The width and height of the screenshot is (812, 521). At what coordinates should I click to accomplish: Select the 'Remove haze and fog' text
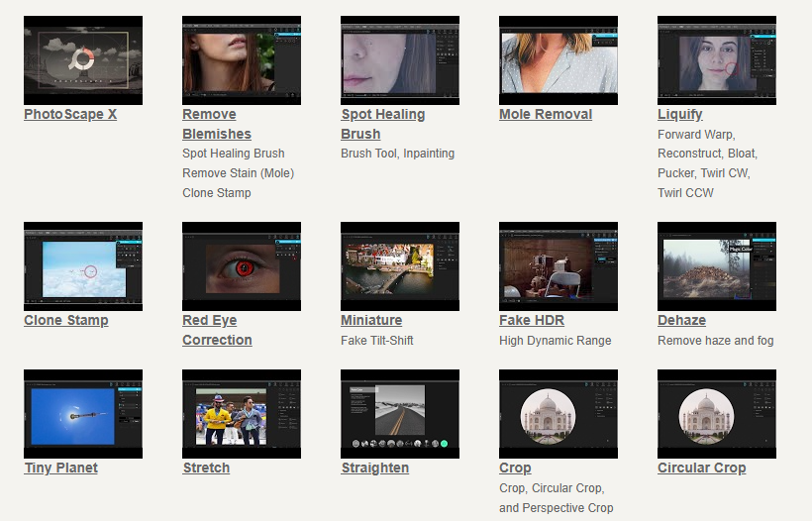pyautogui.click(x=716, y=341)
